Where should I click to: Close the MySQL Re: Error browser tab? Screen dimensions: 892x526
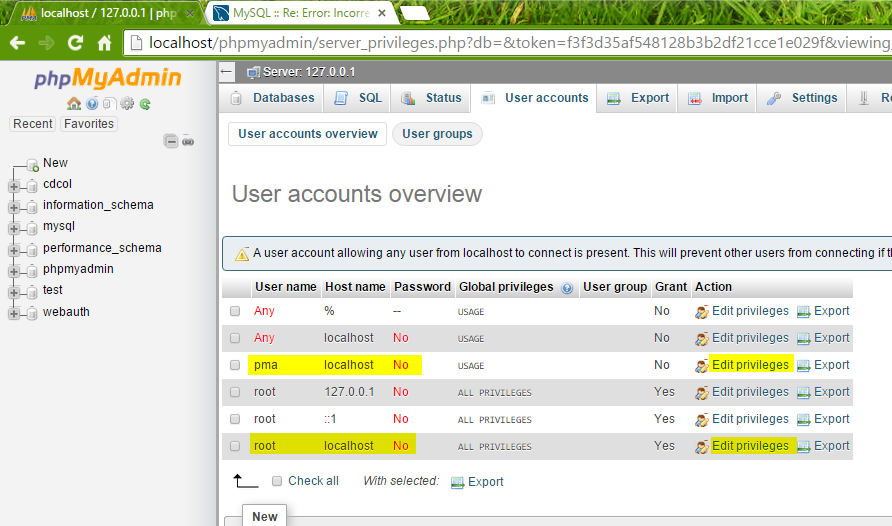click(382, 13)
